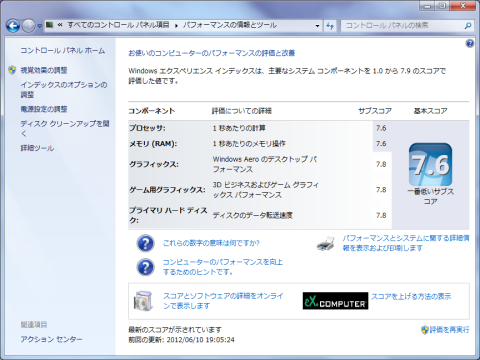Minimize the window
This screenshot has height=360, width=480.
coord(428,6)
